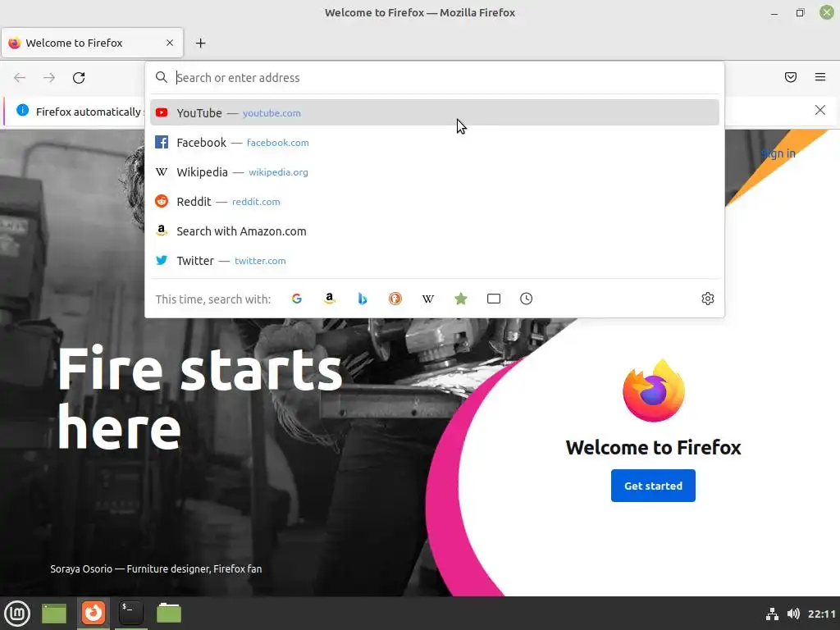Switch to Firefox in the taskbar

tap(94, 614)
